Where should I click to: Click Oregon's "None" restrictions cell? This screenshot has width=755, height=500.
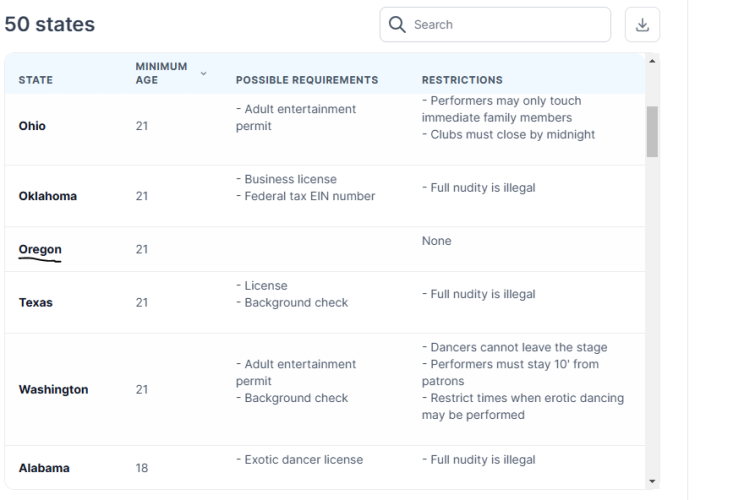(x=437, y=241)
